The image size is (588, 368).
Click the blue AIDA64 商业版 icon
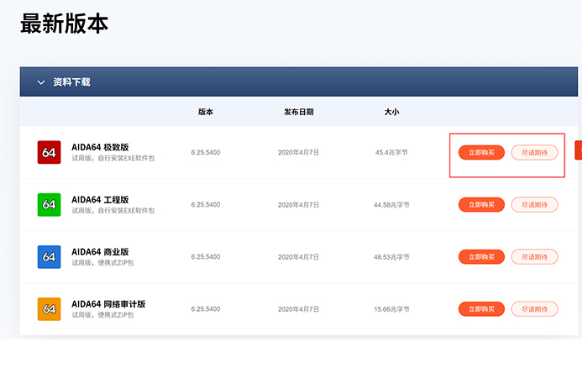50,256
